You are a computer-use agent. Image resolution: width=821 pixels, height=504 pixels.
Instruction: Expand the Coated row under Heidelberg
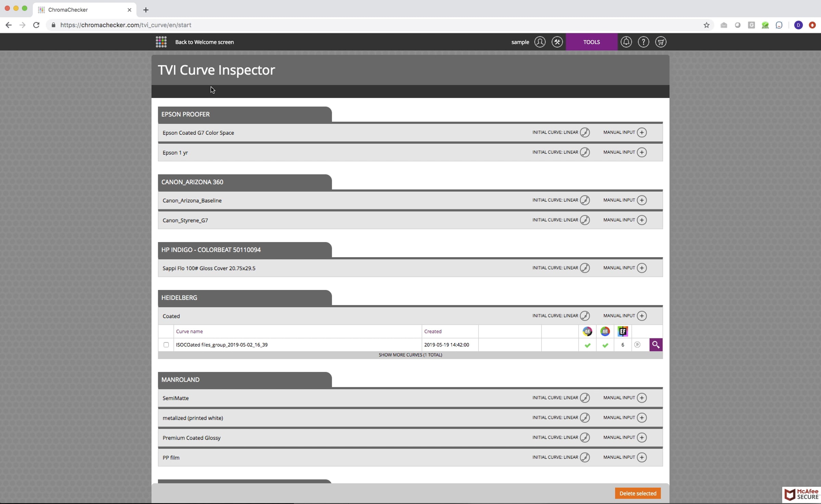(171, 316)
